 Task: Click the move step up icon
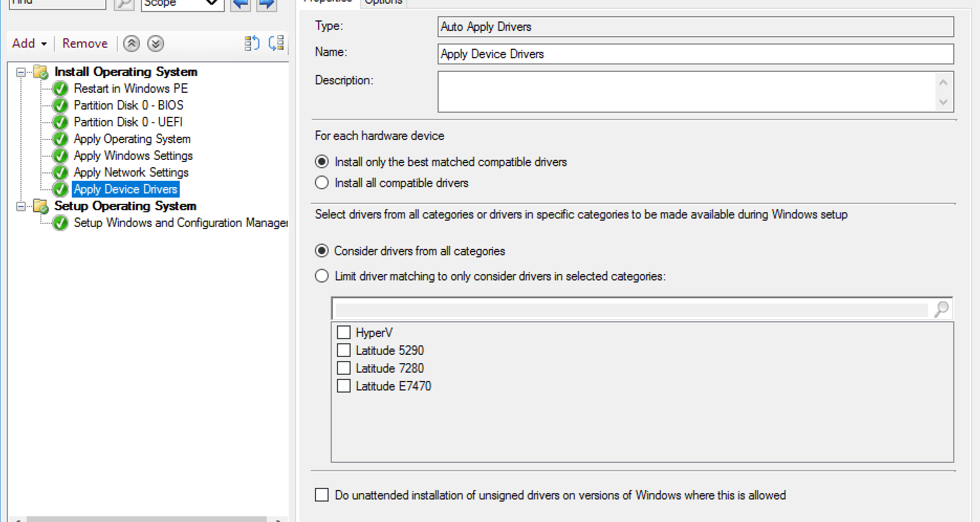pyautogui.click(x=252, y=43)
